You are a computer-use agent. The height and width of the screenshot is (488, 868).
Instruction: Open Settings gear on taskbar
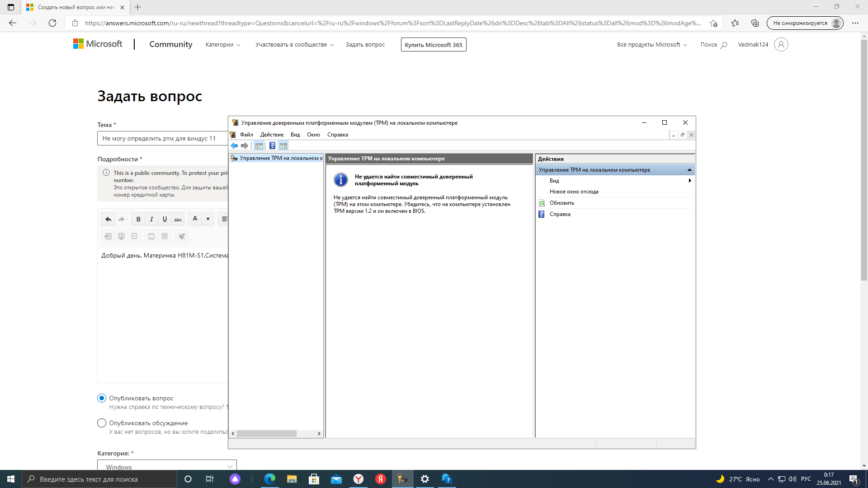point(425,479)
